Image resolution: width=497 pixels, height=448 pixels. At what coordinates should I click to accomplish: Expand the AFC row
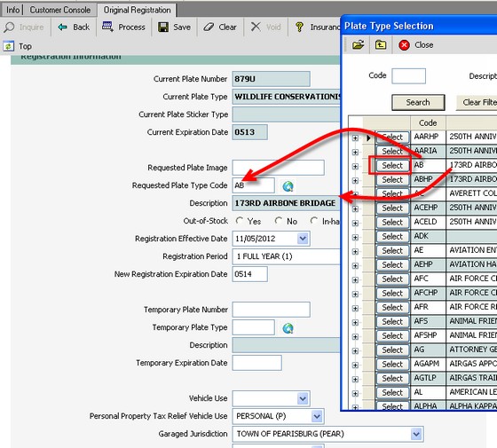(355, 280)
